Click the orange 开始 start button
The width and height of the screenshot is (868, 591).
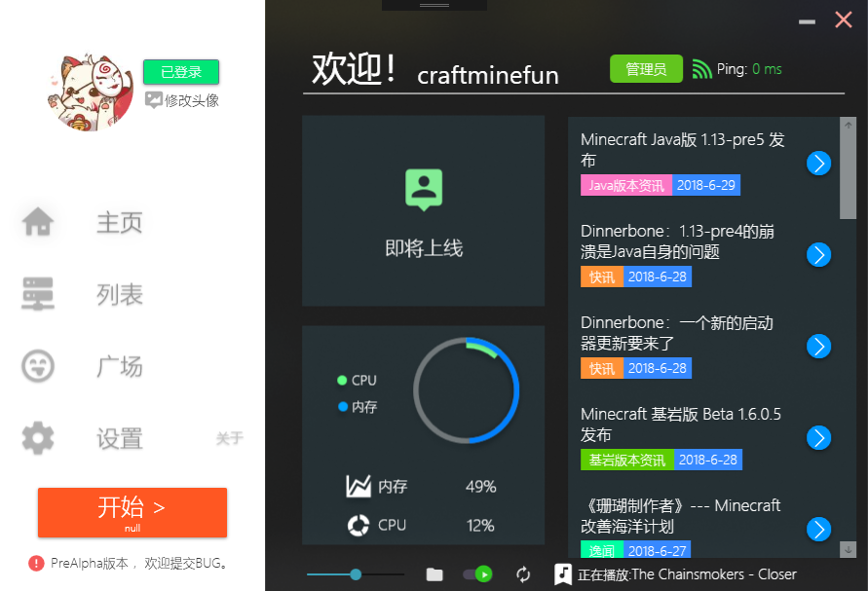click(132, 512)
